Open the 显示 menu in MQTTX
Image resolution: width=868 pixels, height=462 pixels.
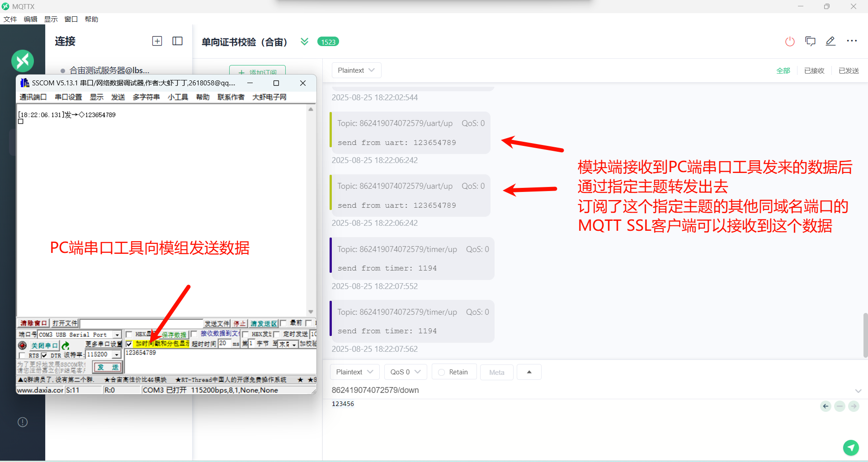pos(51,19)
